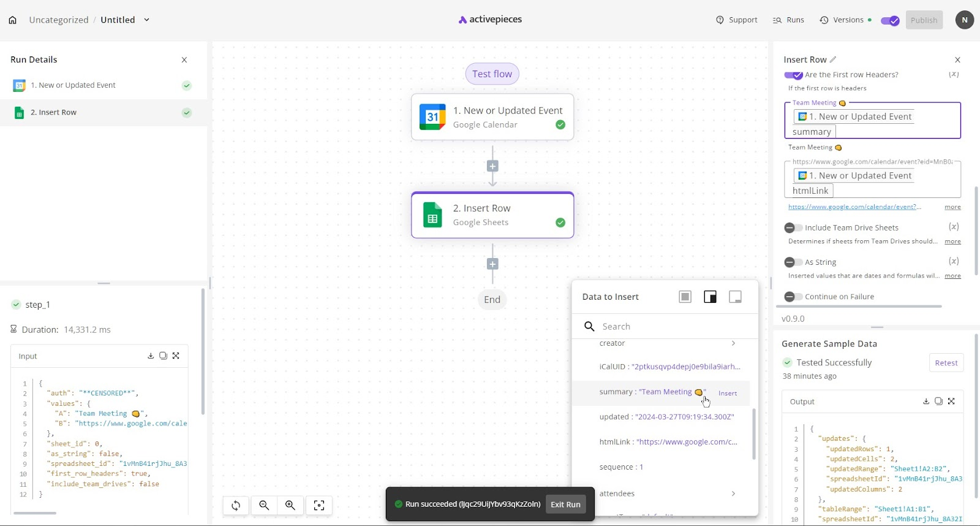Open the Support link

(737, 20)
